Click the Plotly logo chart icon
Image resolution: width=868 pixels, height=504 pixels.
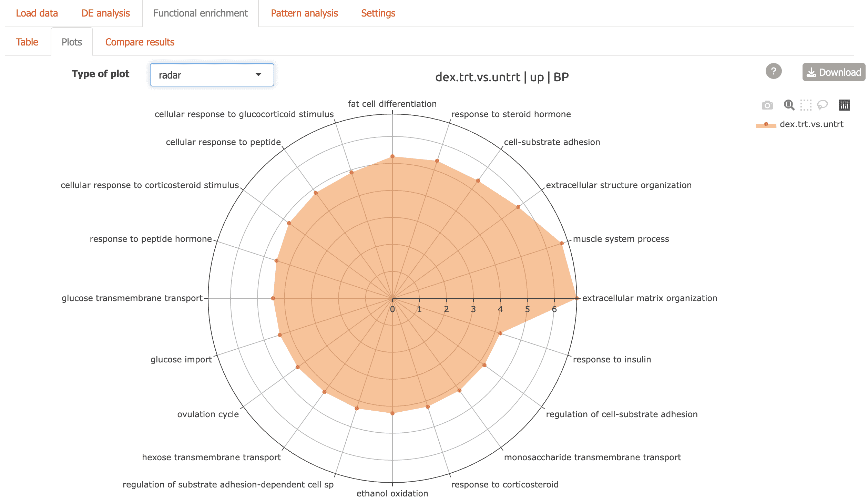(844, 105)
